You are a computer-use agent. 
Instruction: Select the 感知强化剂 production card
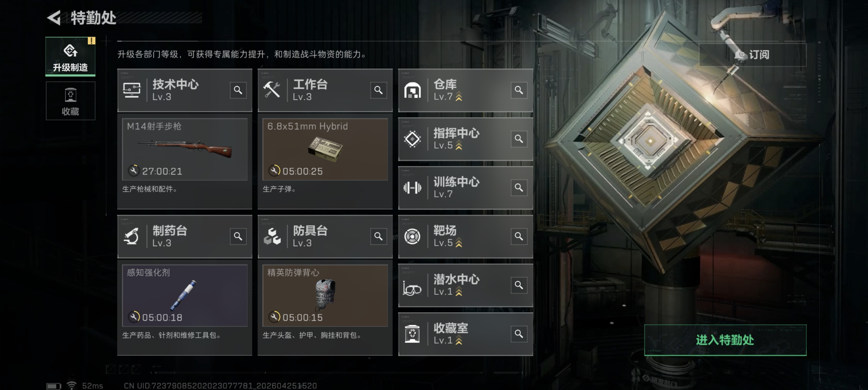[x=185, y=295]
